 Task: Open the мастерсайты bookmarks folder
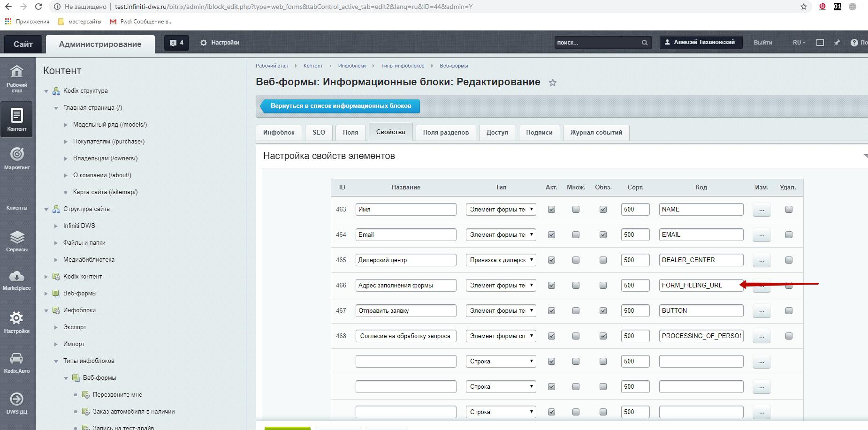(x=80, y=22)
